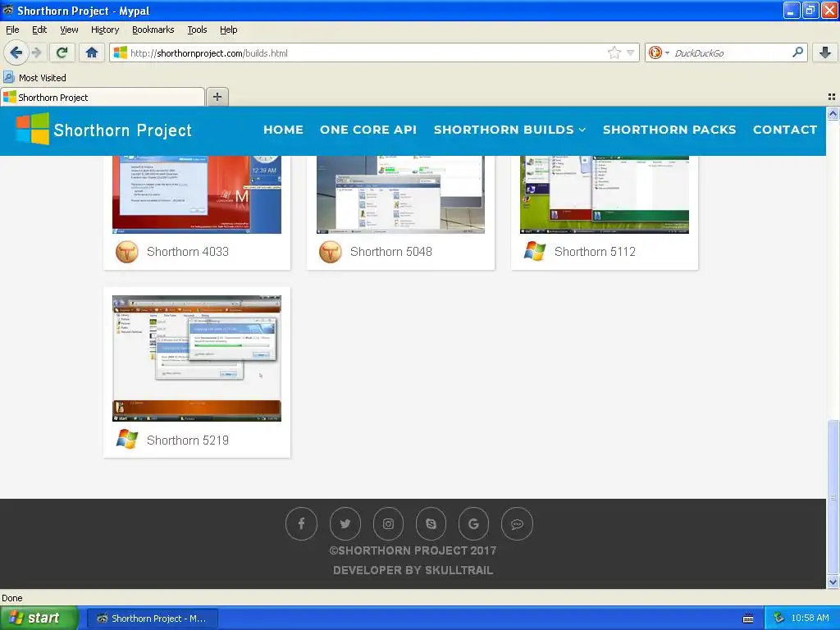The width and height of the screenshot is (840, 630).
Task: Click the DEVELOPER BY SKULLTRAIL footer text
Action: pos(413,570)
